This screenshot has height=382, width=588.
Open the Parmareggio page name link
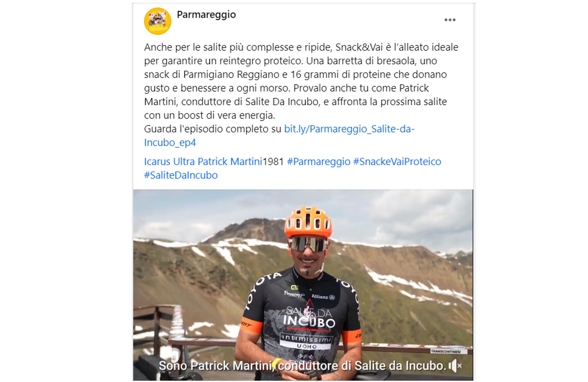tap(206, 14)
